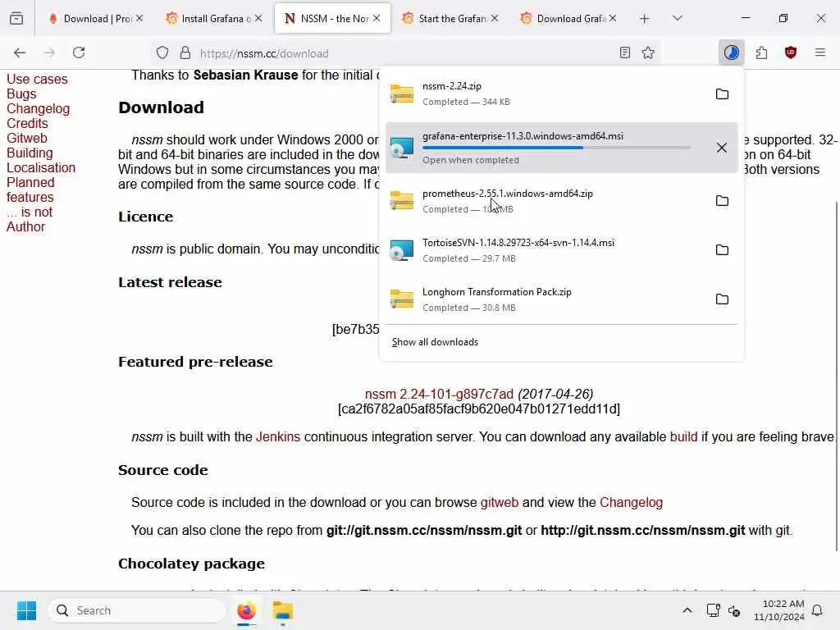
Task: Select the NSSM tab
Action: coord(332,19)
